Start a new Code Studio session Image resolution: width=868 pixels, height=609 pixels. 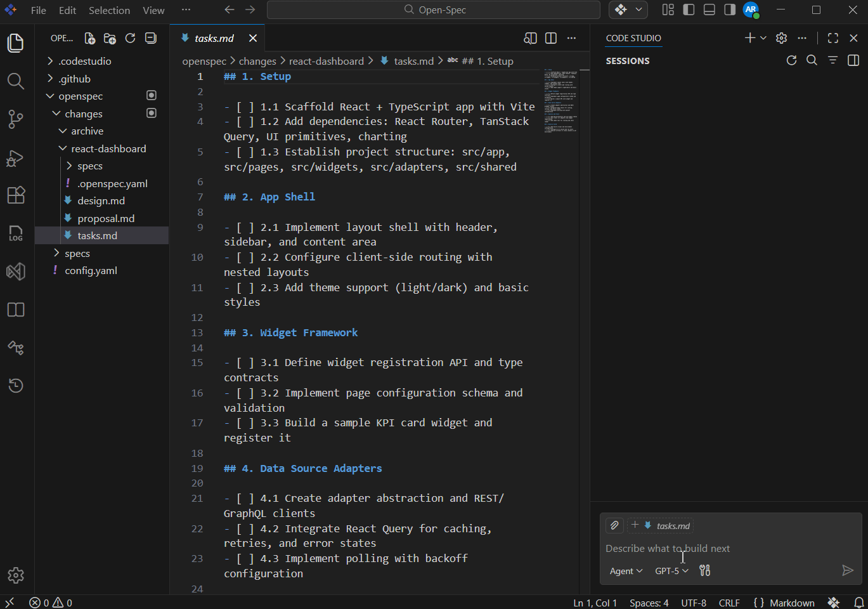click(750, 39)
